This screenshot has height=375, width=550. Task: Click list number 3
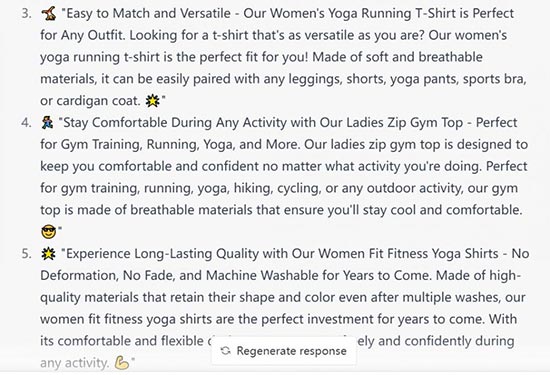click(x=26, y=14)
